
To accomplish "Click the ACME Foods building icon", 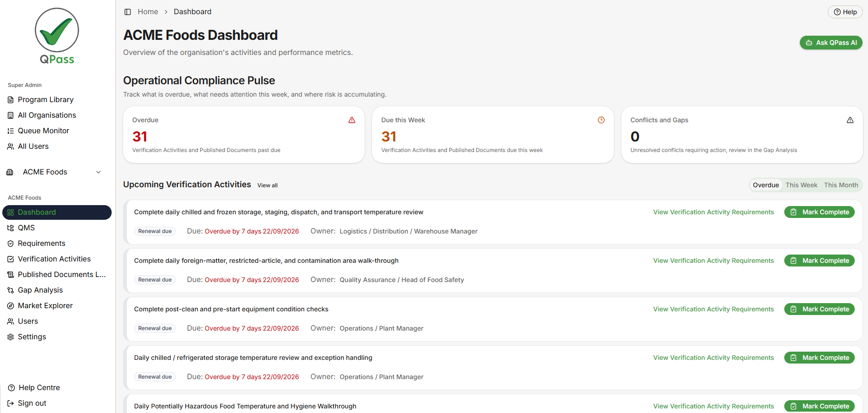I will coord(10,172).
